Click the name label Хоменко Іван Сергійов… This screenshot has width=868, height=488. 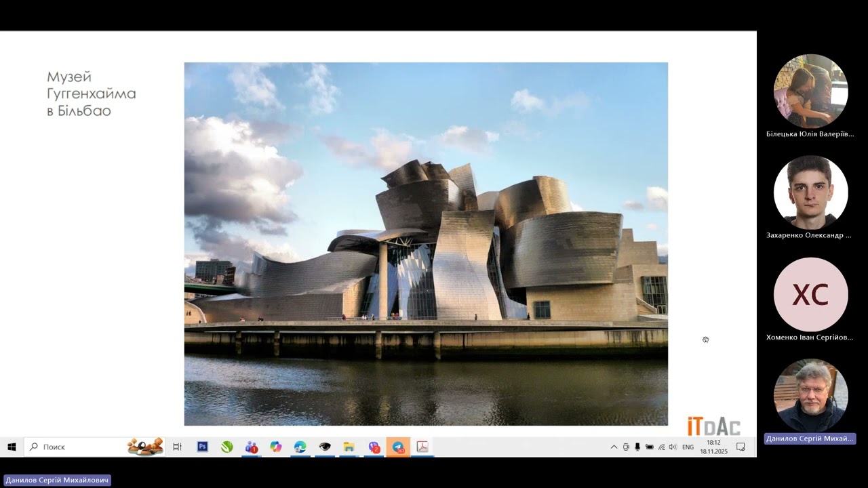810,337
